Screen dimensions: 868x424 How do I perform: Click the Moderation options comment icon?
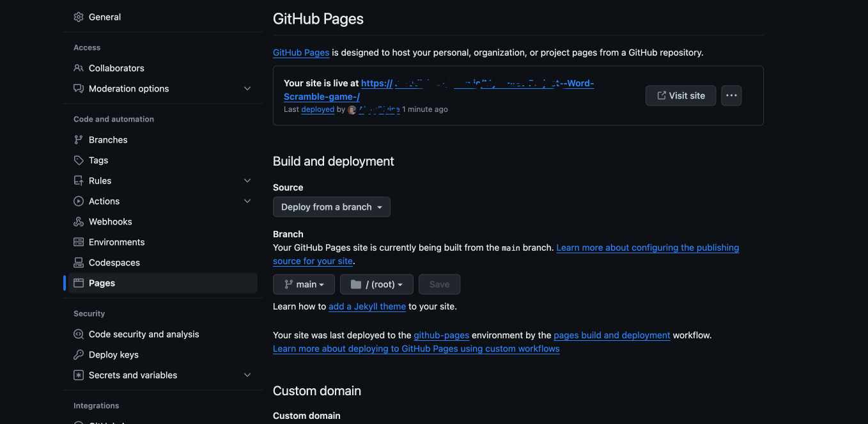[x=79, y=89]
